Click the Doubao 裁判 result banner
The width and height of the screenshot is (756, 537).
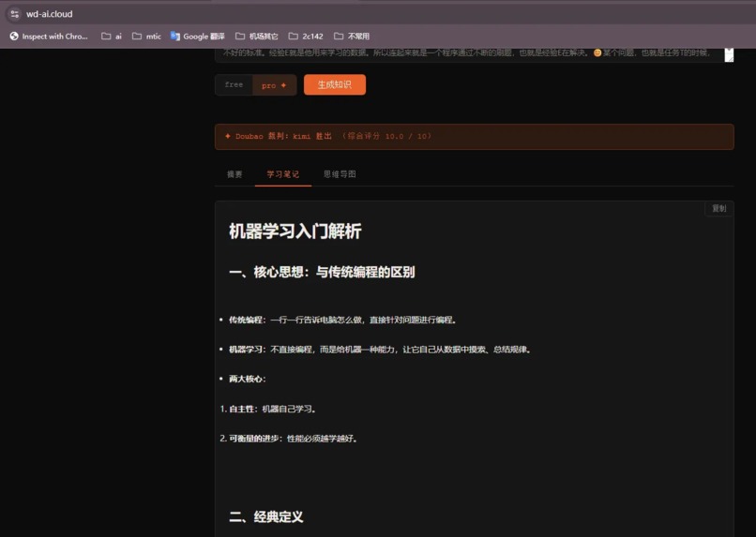pyautogui.click(x=474, y=137)
